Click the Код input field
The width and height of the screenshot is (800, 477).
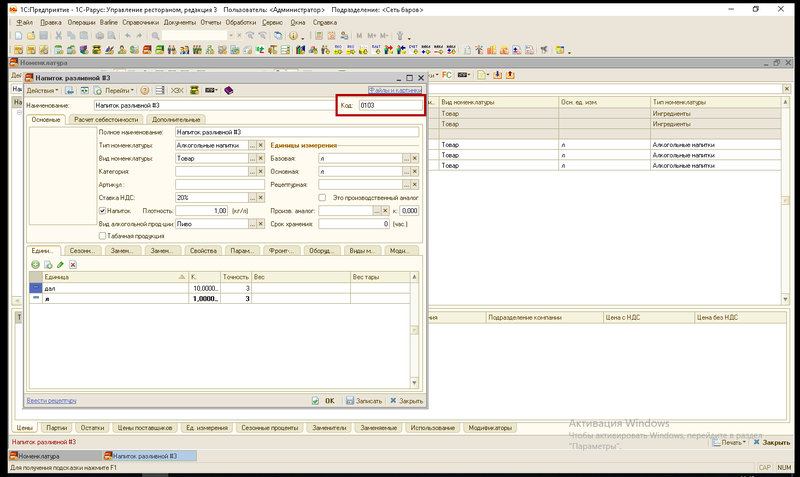tap(390, 105)
